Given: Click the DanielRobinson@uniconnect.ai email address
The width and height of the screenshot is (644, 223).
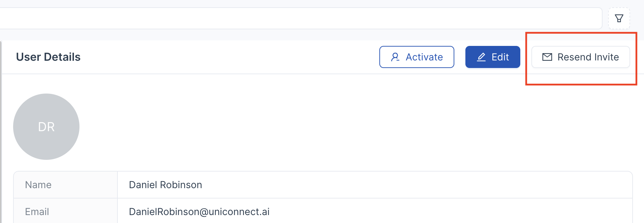Looking at the screenshot, I should (x=199, y=212).
